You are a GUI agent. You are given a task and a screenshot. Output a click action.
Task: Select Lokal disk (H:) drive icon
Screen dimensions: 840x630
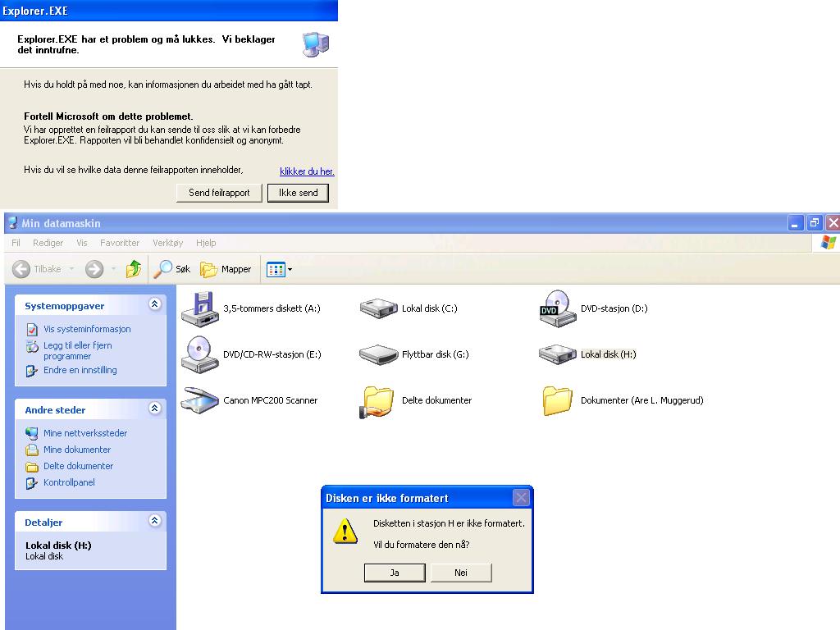(558, 354)
